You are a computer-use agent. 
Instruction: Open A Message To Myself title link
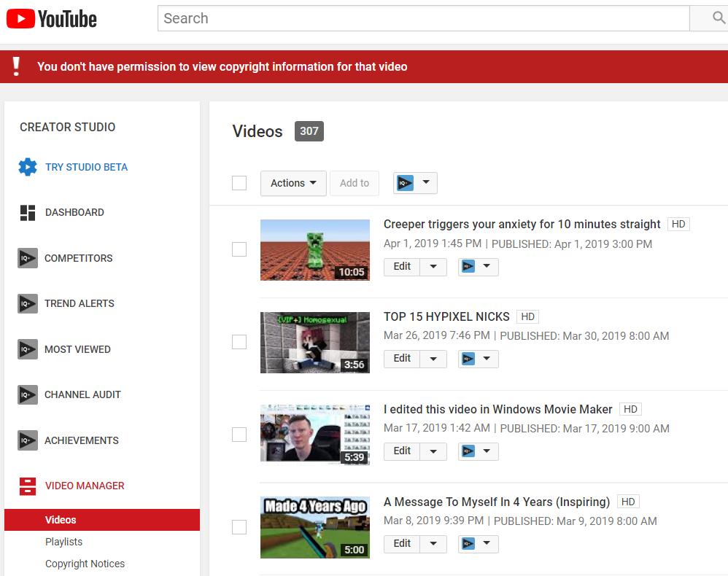pyautogui.click(x=497, y=502)
